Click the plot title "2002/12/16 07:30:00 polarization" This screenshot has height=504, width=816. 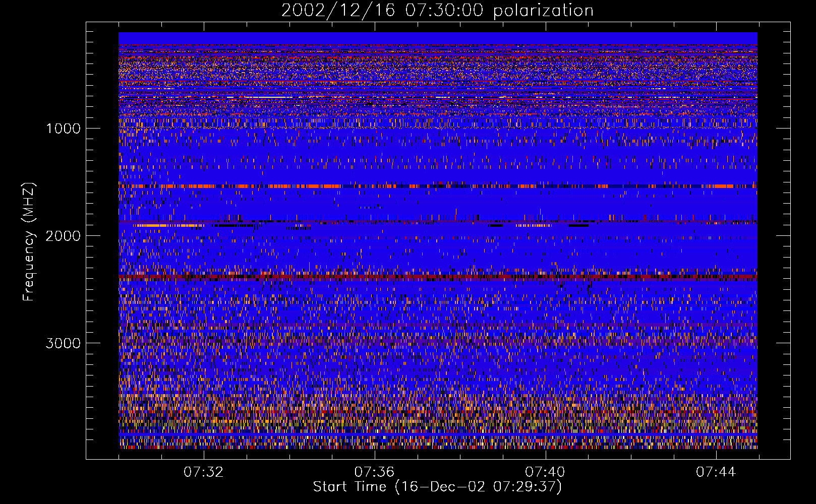[x=437, y=11]
